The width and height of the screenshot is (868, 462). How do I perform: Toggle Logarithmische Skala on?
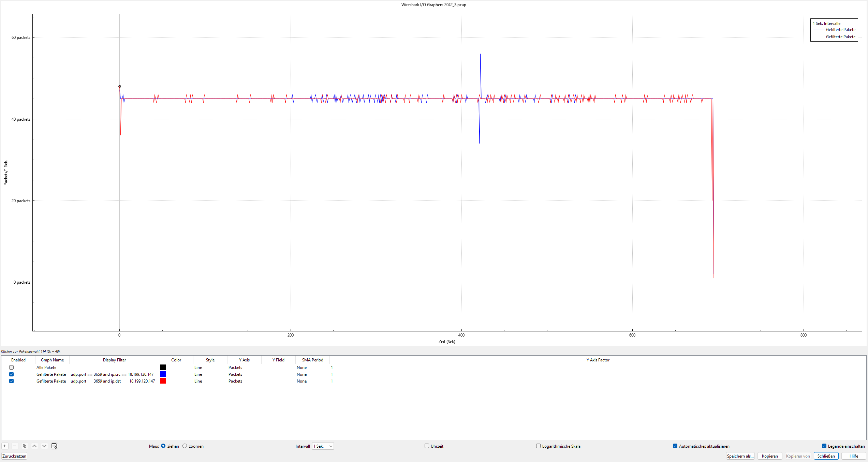point(538,446)
